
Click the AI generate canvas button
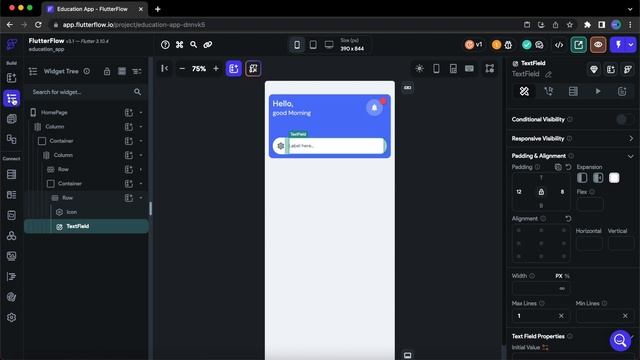click(253, 69)
